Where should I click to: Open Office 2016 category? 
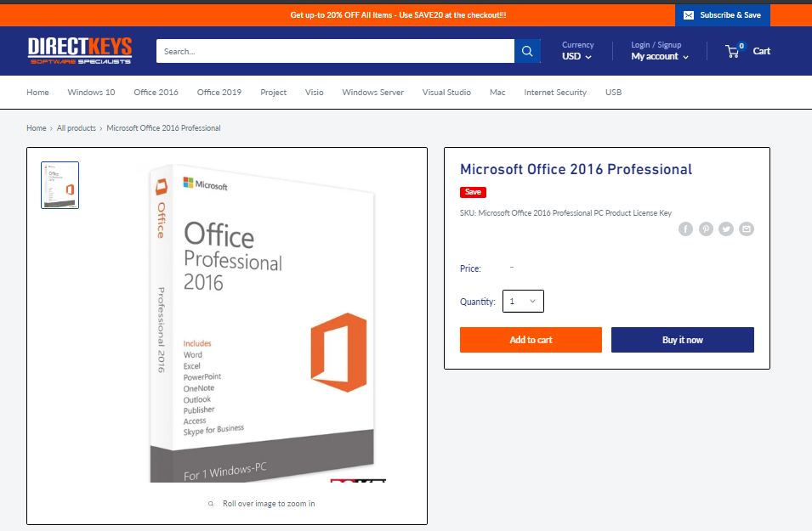tap(156, 92)
